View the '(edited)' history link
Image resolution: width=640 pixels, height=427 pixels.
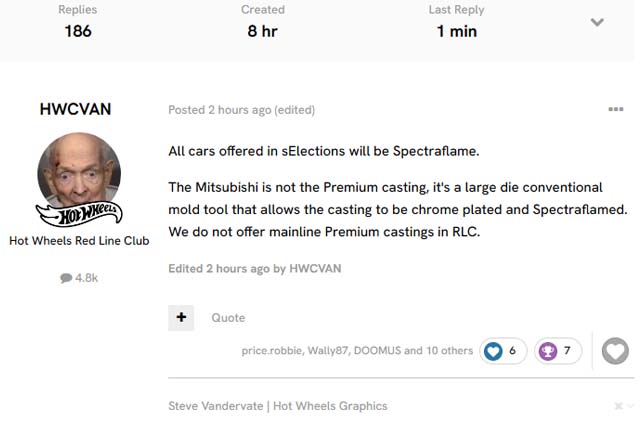(x=295, y=109)
